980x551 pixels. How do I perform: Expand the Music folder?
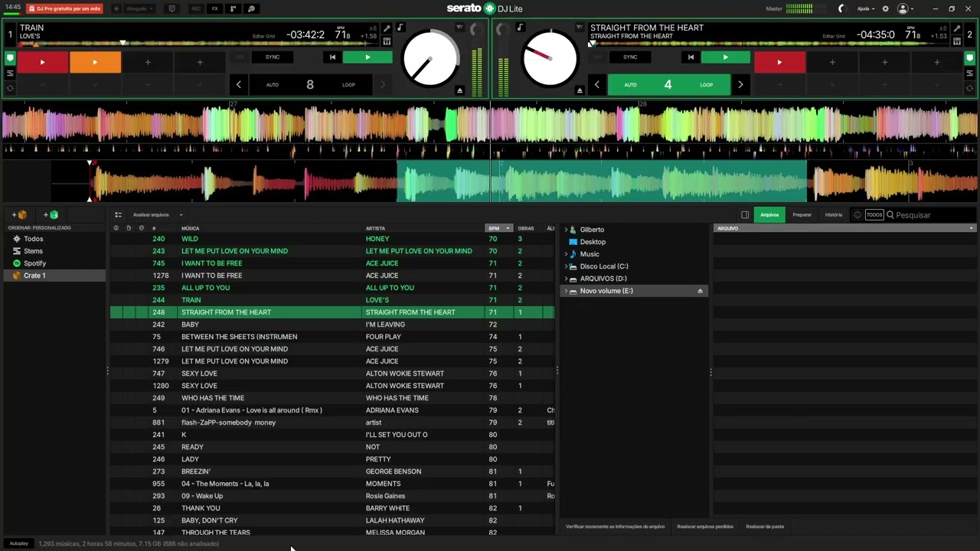pos(566,254)
